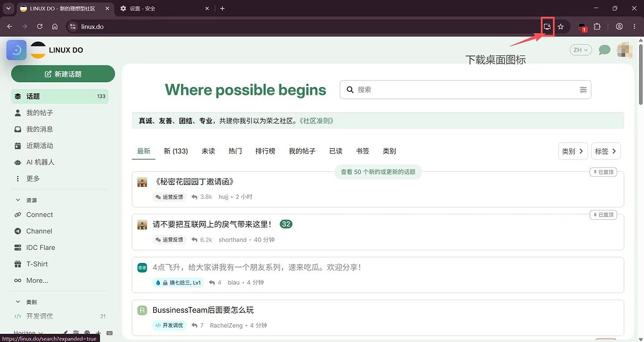644x342 pixels.
Task: Collapse the 类别 sidebar section
Action: coord(26,302)
